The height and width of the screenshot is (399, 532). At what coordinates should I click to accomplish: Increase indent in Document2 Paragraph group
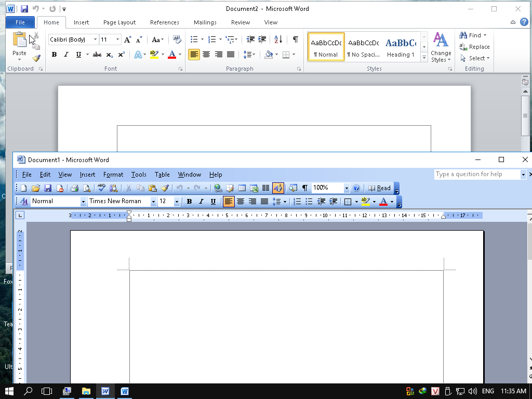coord(262,39)
